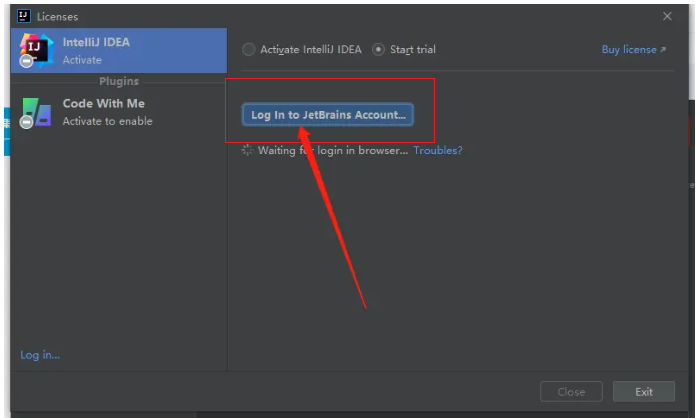Open the Troubles? help link
The height and width of the screenshot is (418, 696).
pos(438,150)
